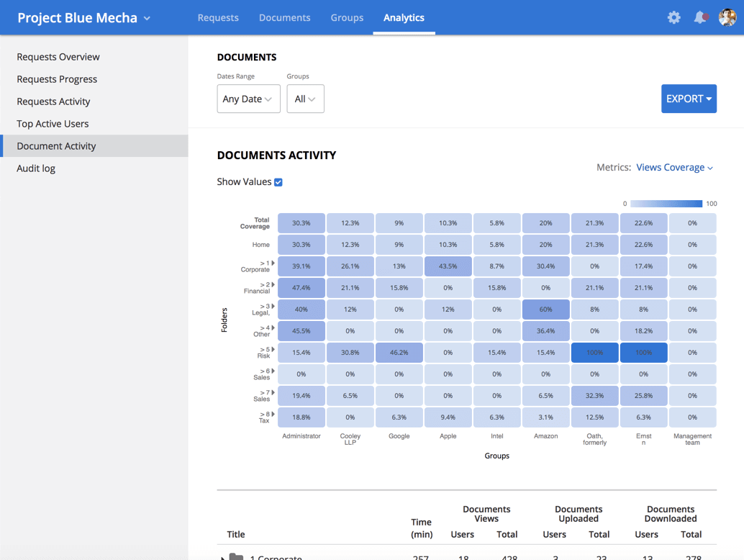The height and width of the screenshot is (560, 744).
Task: Switch to the Documents tab
Action: (284, 17)
